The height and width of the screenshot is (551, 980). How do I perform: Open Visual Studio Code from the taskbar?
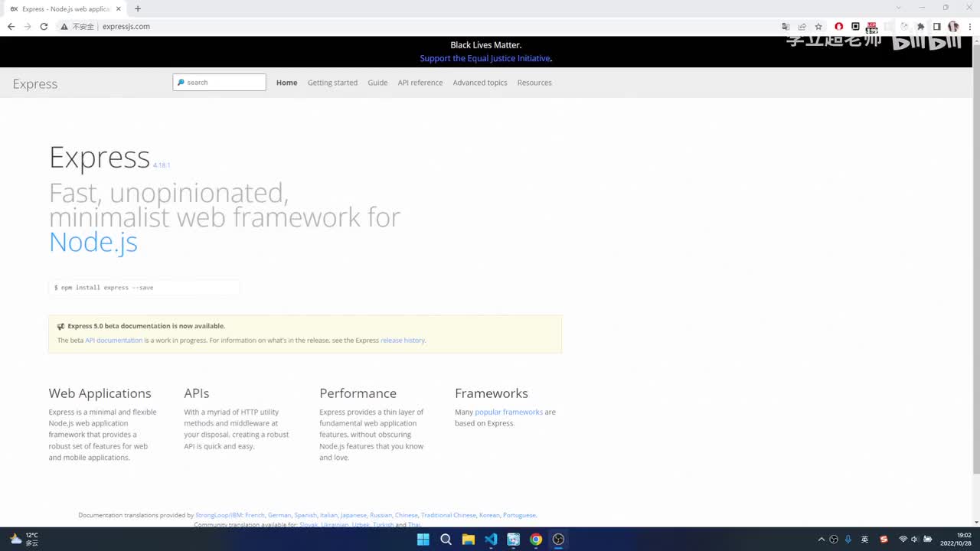click(491, 540)
